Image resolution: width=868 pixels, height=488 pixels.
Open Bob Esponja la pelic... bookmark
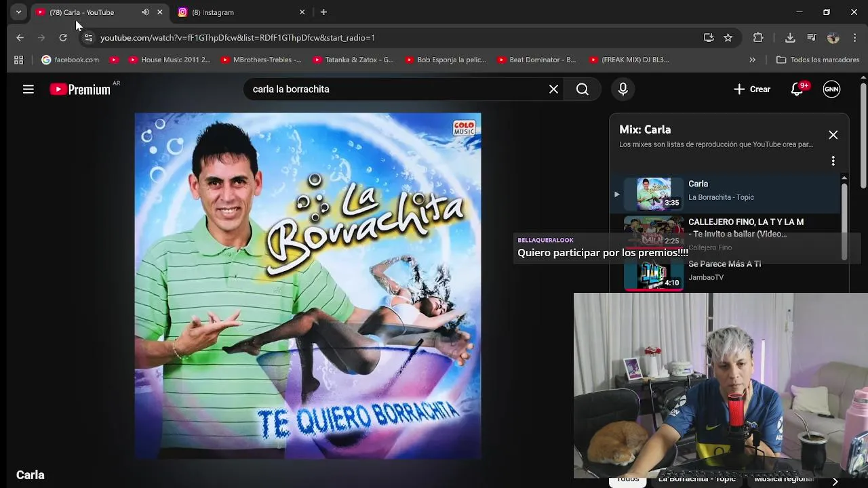tap(446, 60)
